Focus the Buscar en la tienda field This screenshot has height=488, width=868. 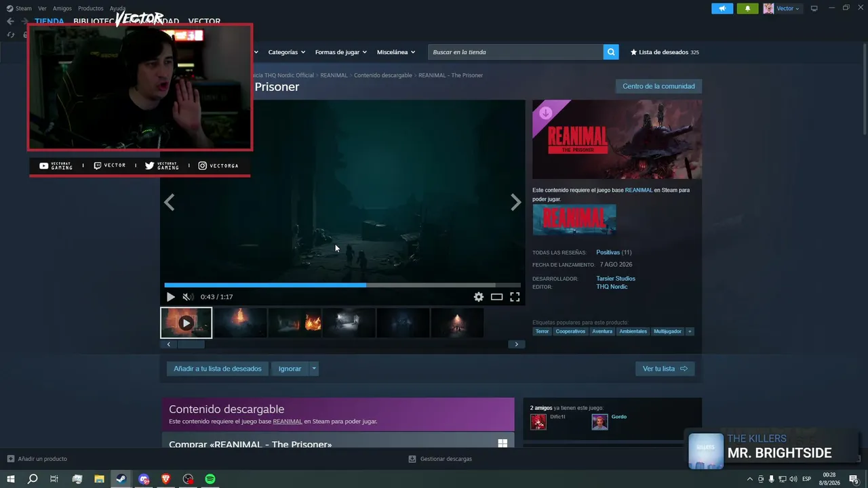click(x=515, y=52)
